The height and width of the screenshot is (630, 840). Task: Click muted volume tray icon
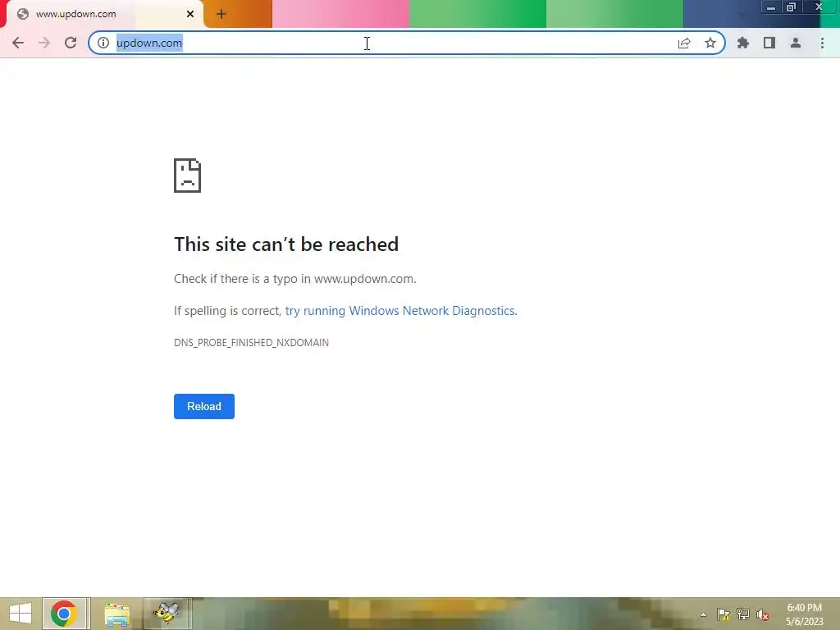point(763,614)
